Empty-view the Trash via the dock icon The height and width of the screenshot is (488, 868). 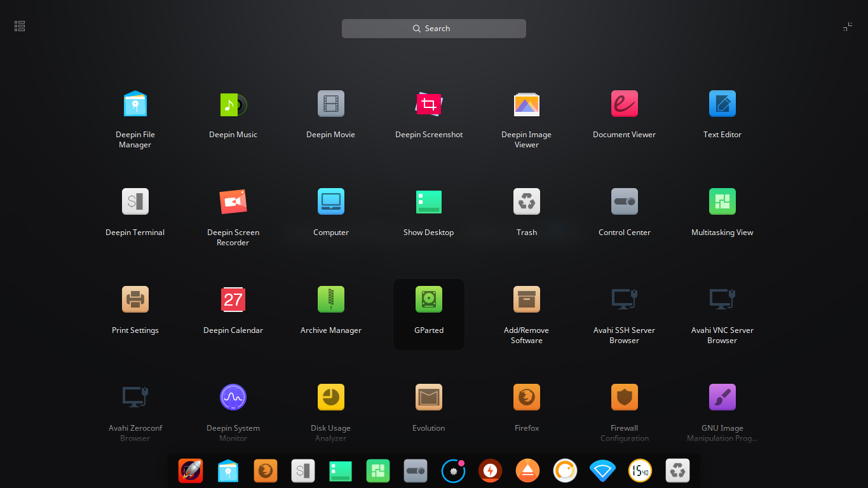tap(677, 471)
